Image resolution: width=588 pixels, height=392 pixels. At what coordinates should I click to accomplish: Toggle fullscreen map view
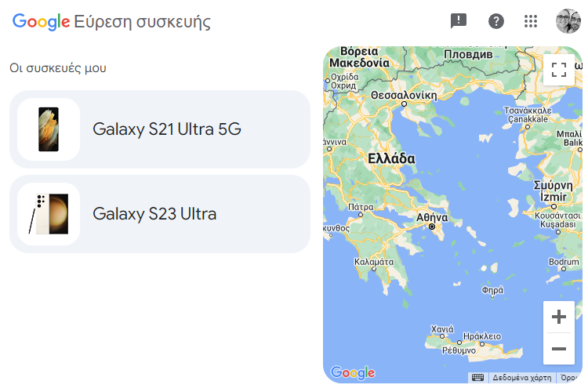coord(559,70)
